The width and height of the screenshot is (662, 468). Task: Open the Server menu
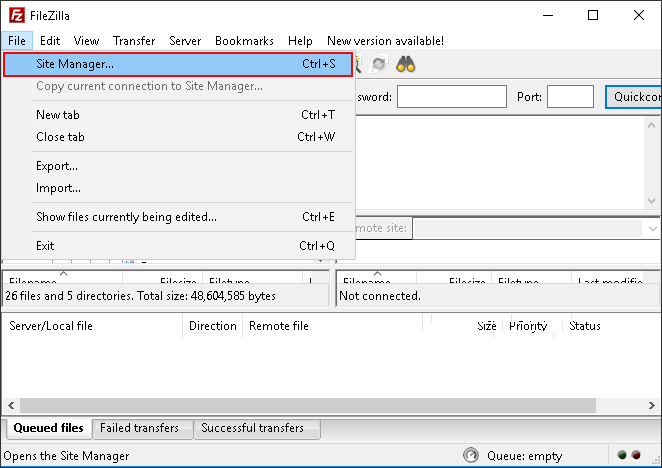[185, 41]
